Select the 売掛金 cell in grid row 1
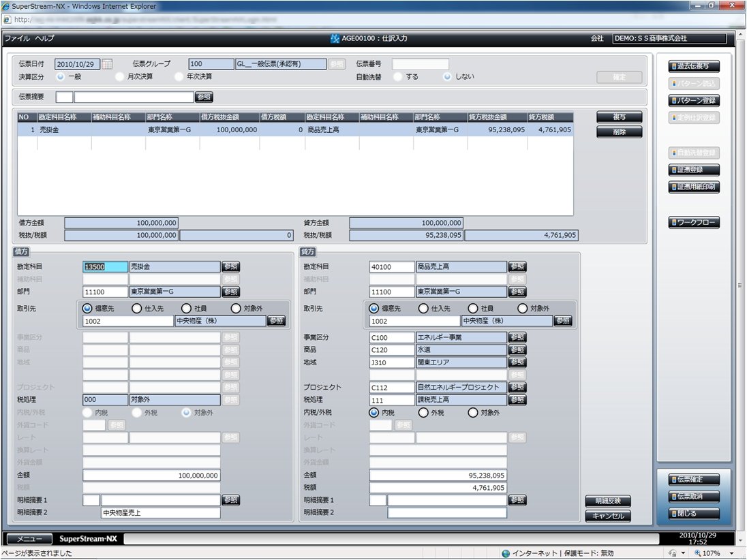The width and height of the screenshot is (747, 560). pos(64,129)
